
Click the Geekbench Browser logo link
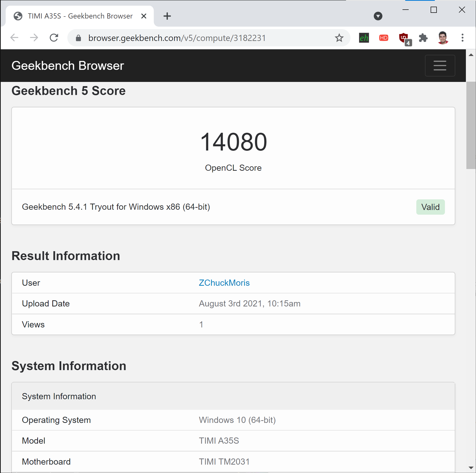point(68,66)
